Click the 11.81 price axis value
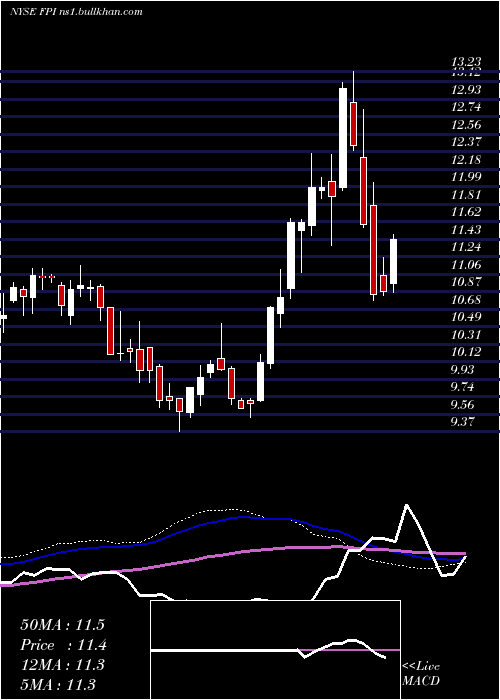Viewport: 500px width, 700px height. pos(466,195)
